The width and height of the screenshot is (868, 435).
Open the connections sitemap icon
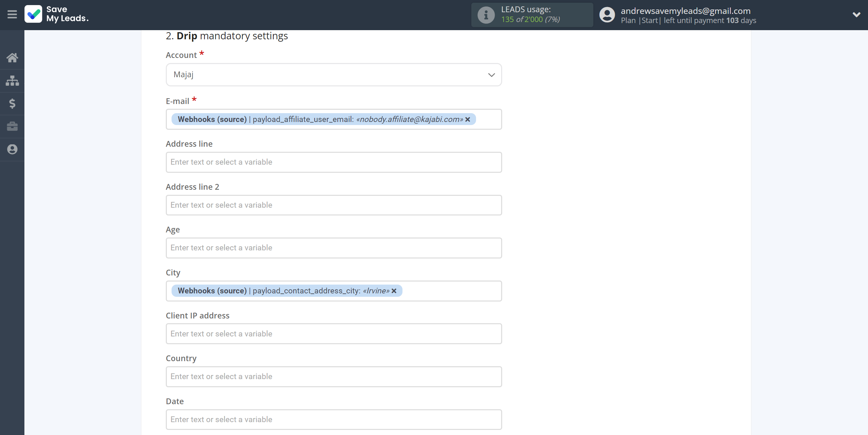pos(12,81)
